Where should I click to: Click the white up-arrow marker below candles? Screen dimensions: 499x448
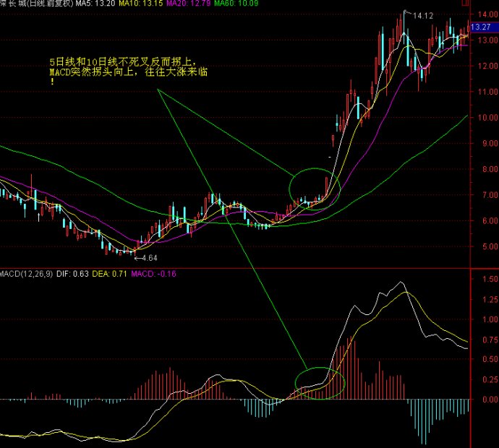[x=38, y=216]
